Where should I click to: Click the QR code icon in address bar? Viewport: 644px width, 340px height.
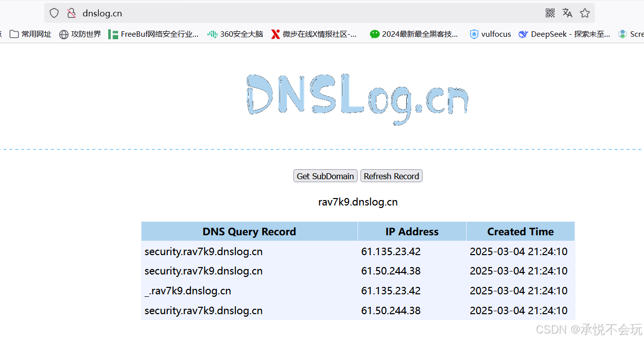(550, 13)
